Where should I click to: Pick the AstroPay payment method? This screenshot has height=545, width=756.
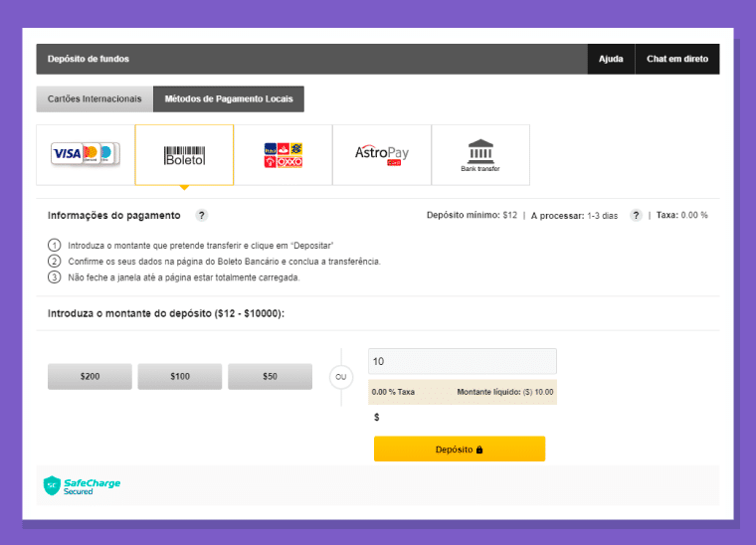[x=382, y=155]
